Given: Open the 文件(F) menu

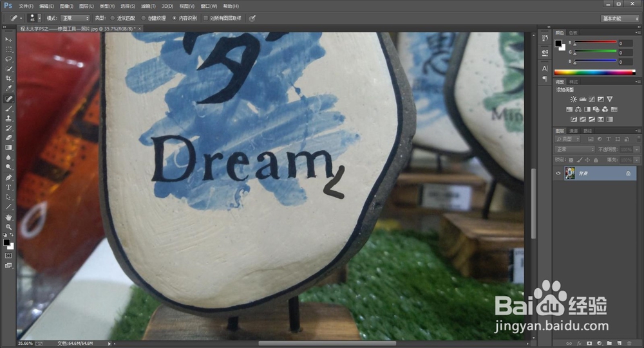Looking at the screenshot, I should [26, 6].
